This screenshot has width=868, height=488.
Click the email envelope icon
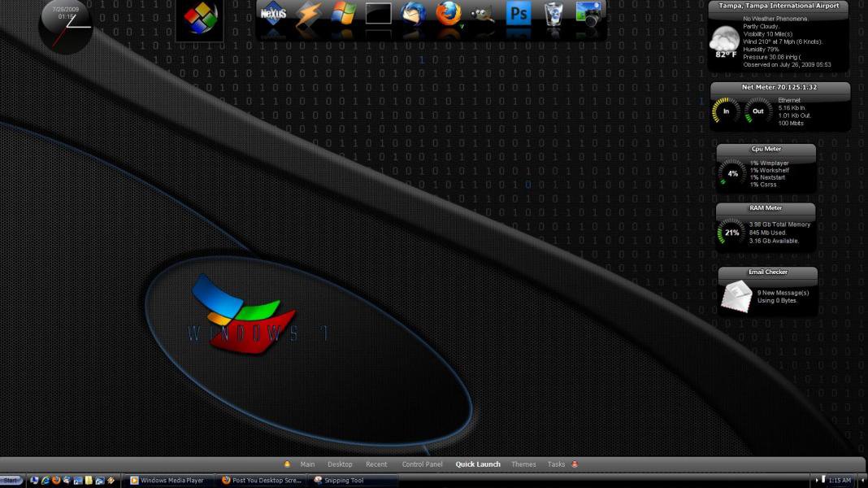[736, 296]
